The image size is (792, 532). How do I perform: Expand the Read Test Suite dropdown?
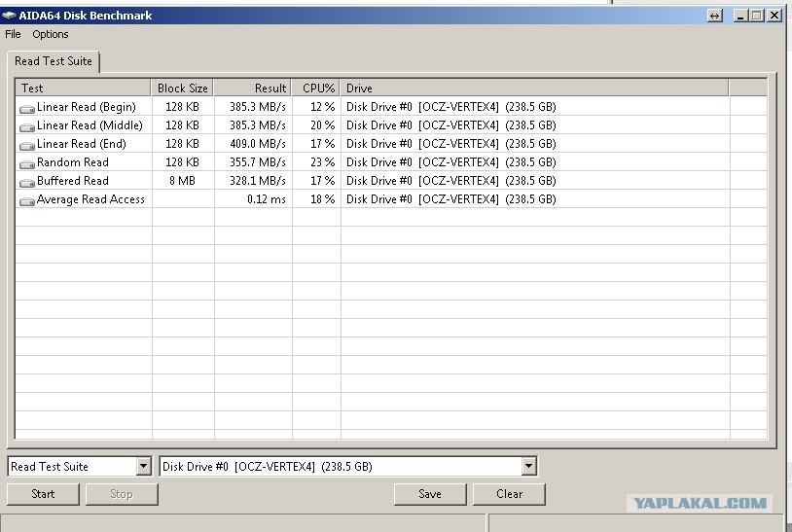[x=144, y=467]
